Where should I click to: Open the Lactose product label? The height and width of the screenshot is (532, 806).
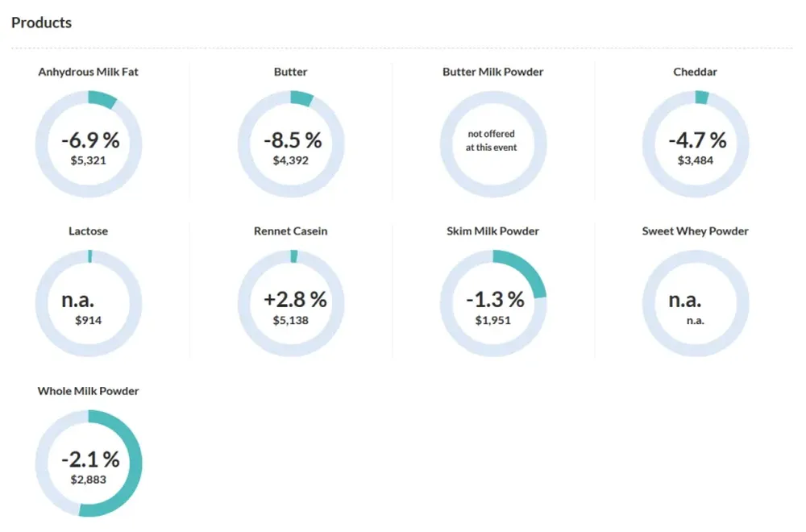click(88, 231)
